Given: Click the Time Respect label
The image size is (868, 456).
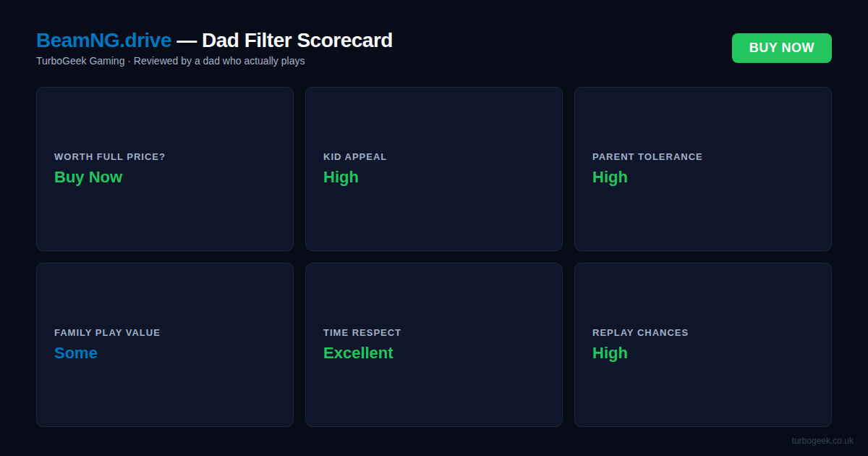Looking at the screenshot, I should 362,333.
